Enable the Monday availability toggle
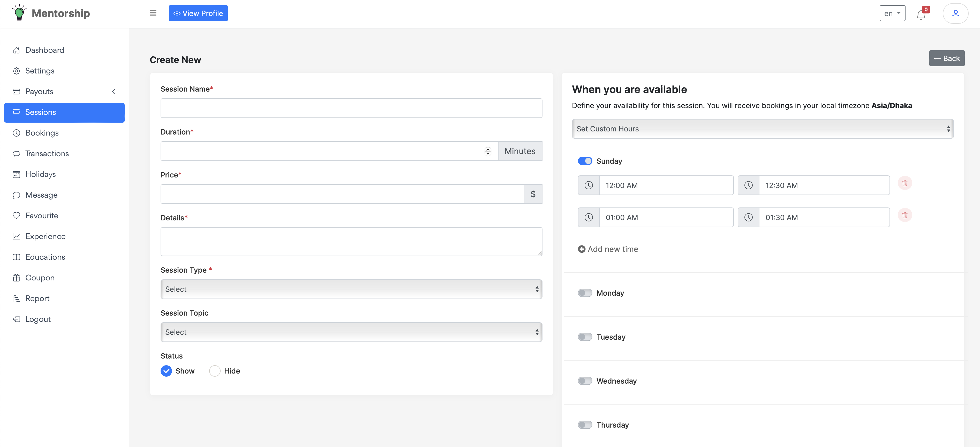 (585, 293)
